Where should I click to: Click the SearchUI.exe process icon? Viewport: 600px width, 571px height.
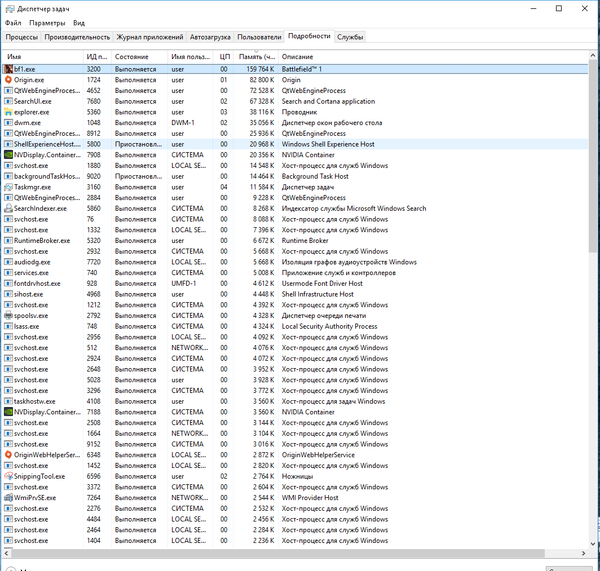coord(8,101)
